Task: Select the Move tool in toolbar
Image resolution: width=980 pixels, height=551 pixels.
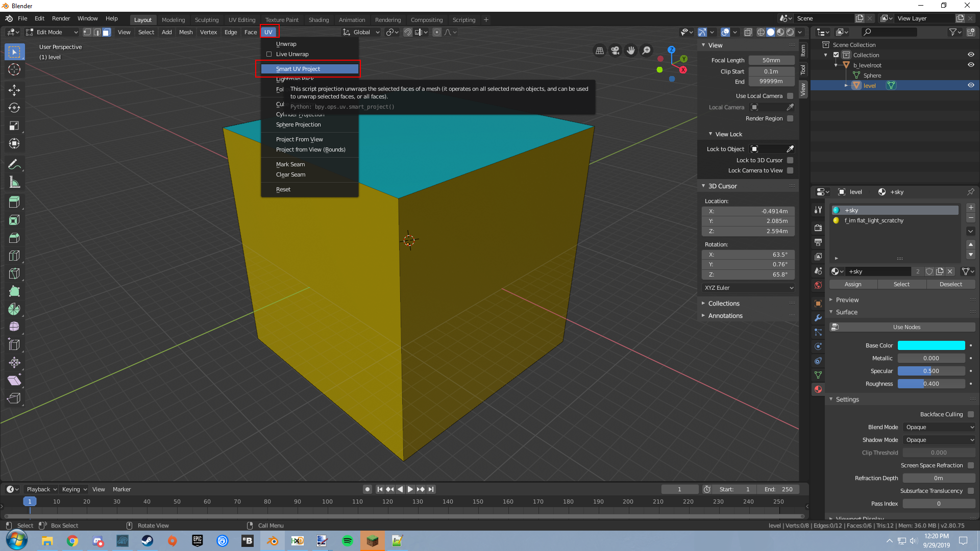Action: (x=14, y=90)
